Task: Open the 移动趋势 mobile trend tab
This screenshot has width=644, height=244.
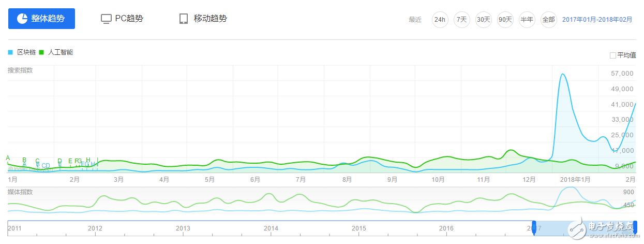Action: tap(203, 19)
